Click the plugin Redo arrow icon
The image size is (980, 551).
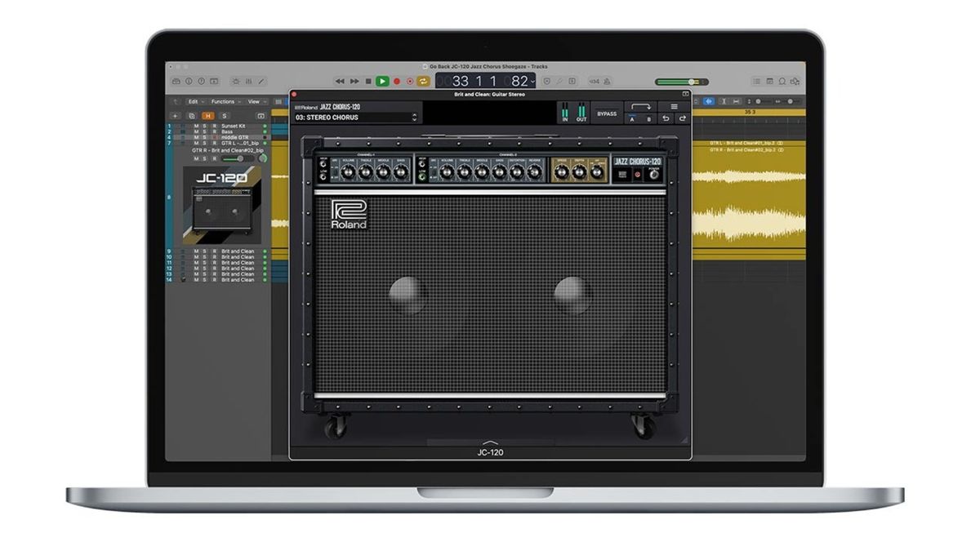click(x=683, y=118)
